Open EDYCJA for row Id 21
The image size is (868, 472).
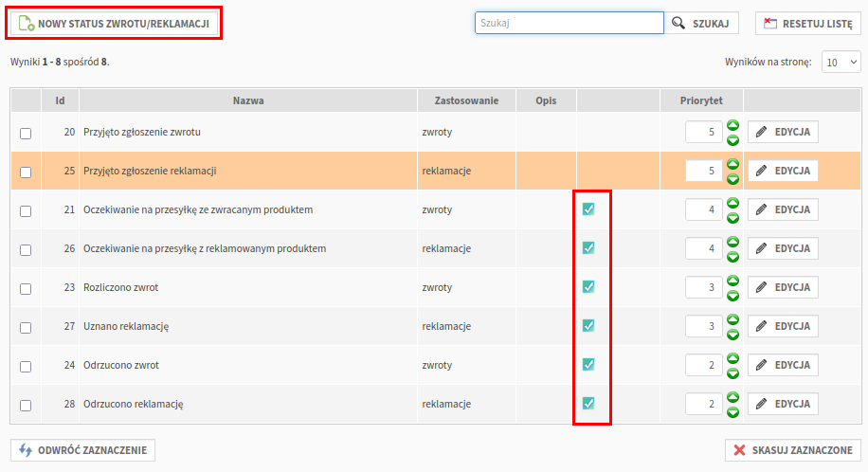783,209
